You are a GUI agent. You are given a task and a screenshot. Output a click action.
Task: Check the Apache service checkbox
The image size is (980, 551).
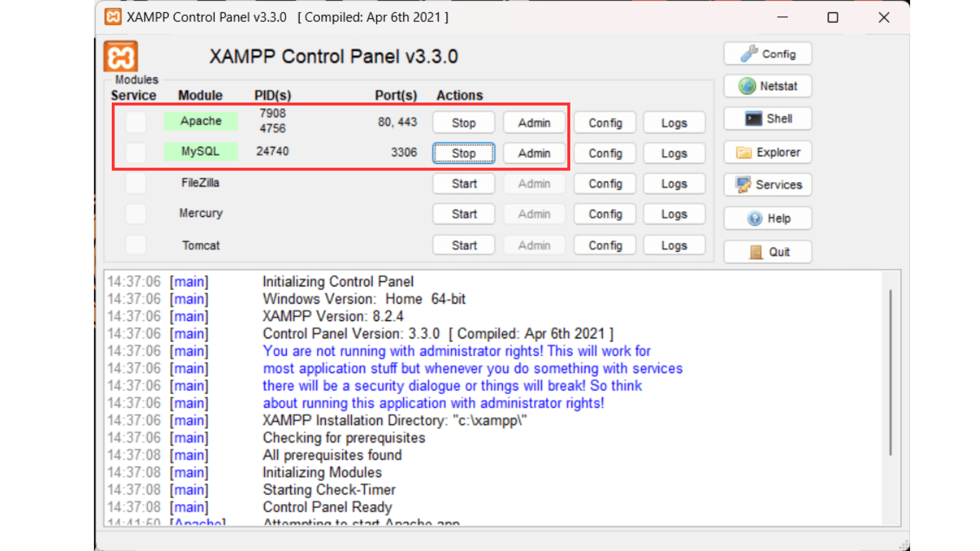pos(135,122)
